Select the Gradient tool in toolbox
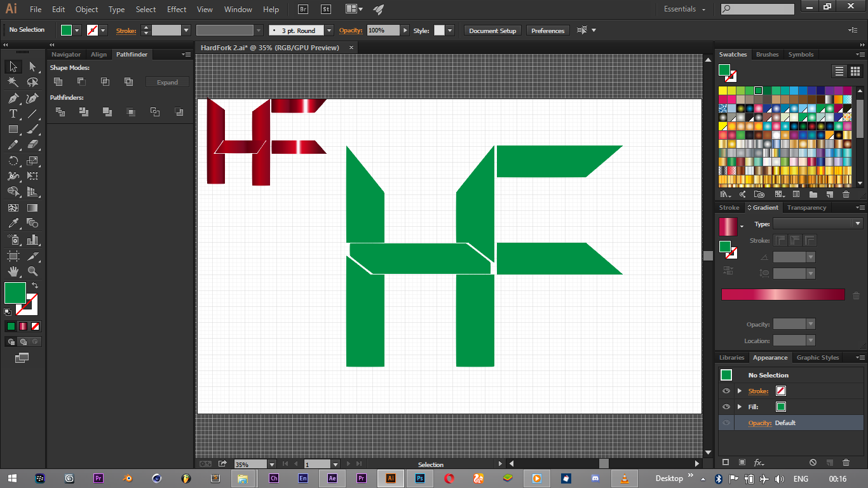The image size is (868, 488). click(32, 208)
